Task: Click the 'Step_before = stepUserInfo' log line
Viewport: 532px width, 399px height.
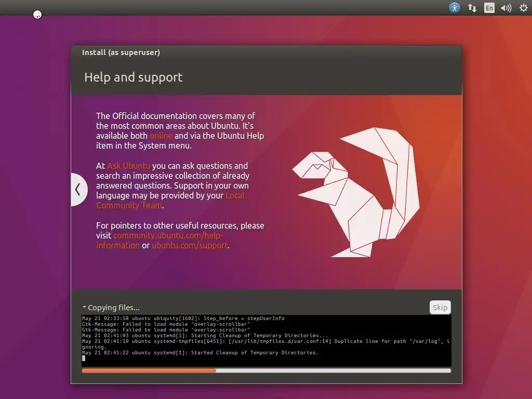Action: 183,318
